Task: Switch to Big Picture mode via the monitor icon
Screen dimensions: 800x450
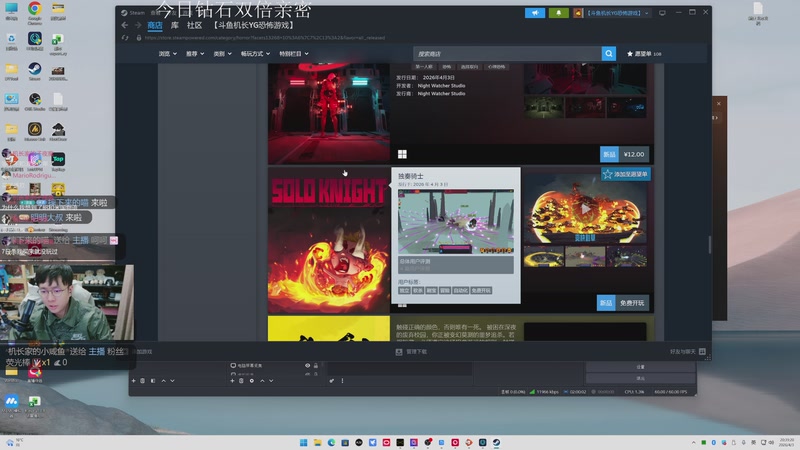Action: pos(662,13)
